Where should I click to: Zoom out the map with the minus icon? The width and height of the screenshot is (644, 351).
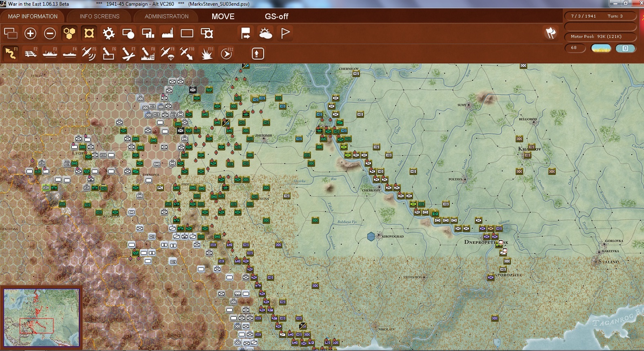(x=50, y=33)
